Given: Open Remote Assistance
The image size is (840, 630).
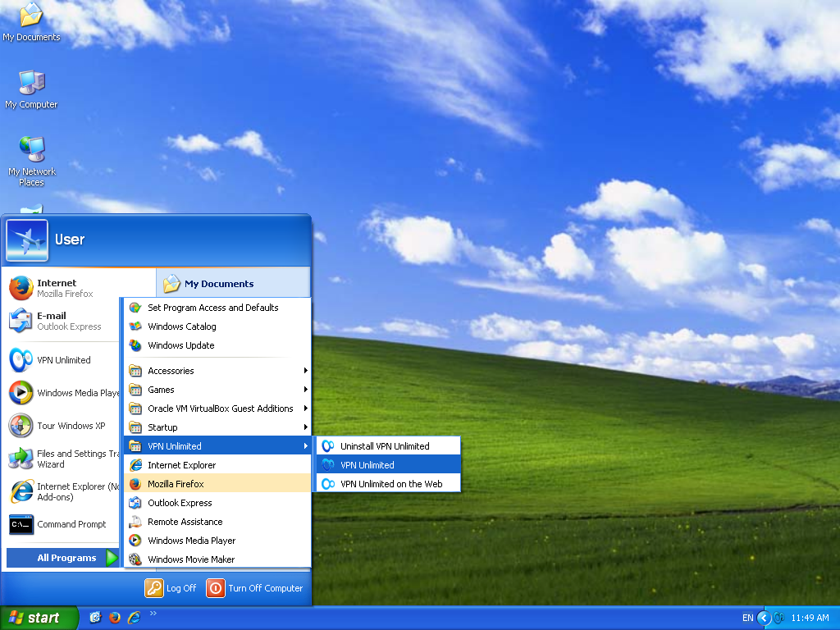Looking at the screenshot, I should [217, 521].
